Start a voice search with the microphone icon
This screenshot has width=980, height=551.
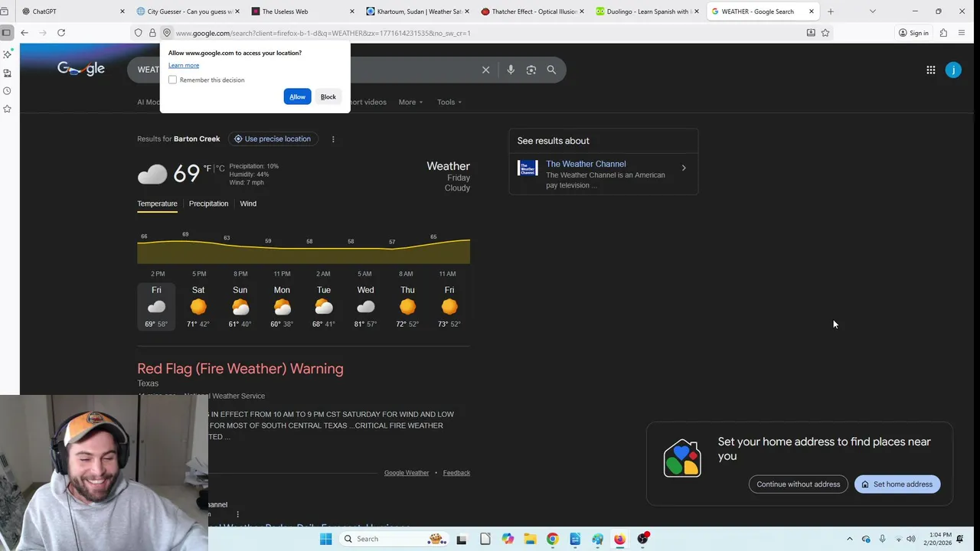tap(511, 70)
